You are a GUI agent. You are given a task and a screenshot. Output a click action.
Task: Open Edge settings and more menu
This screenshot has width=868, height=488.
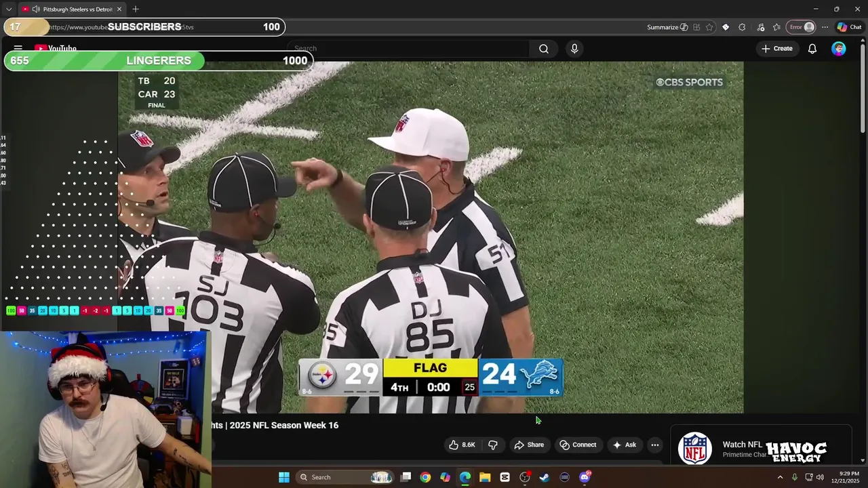tap(825, 27)
